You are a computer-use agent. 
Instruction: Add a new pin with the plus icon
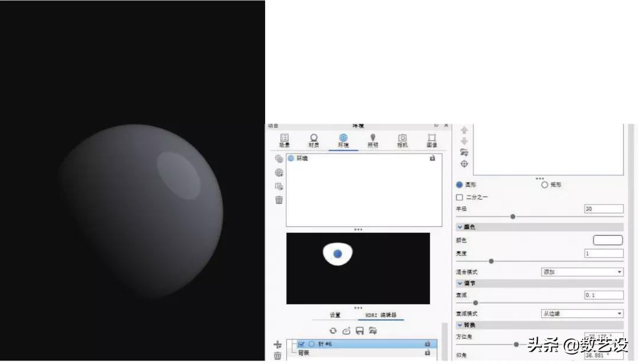277,344
